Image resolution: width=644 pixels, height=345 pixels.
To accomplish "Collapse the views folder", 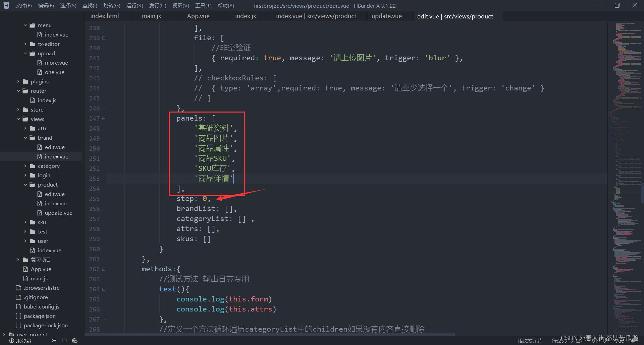I will (x=18, y=119).
